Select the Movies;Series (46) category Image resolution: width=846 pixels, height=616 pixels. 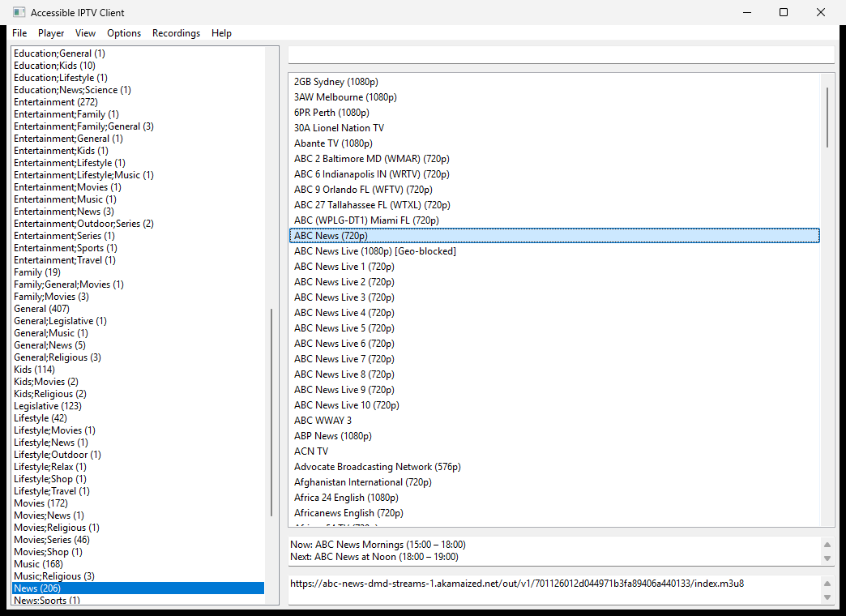click(x=138, y=539)
